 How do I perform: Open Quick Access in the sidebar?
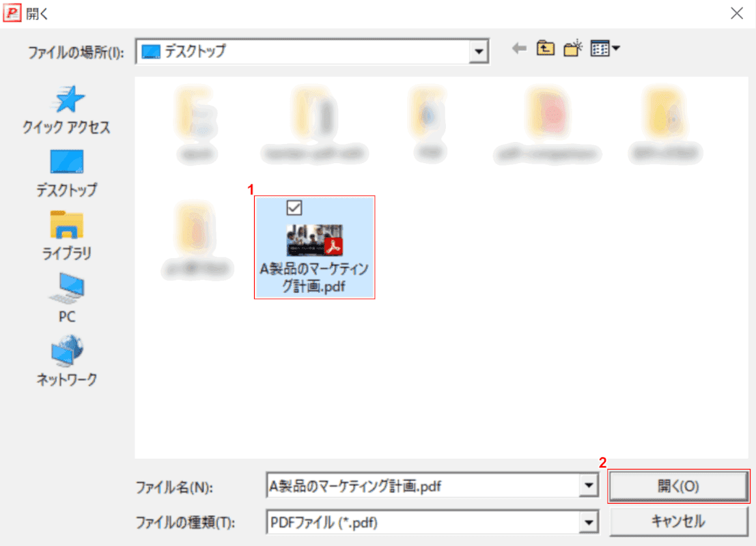[x=66, y=111]
